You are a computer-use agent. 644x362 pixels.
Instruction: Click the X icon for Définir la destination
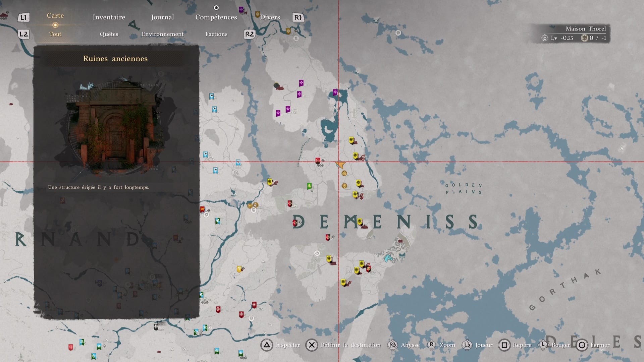coord(312,345)
